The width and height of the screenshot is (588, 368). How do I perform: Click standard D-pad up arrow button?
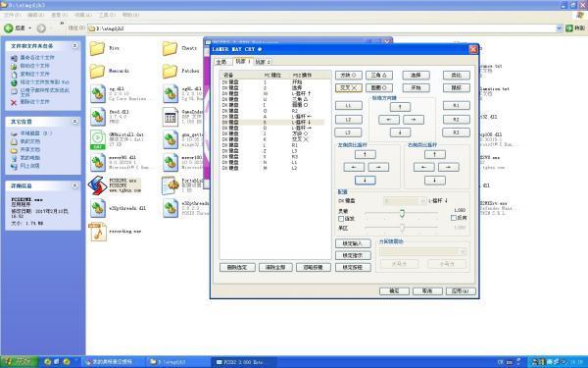[400, 107]
